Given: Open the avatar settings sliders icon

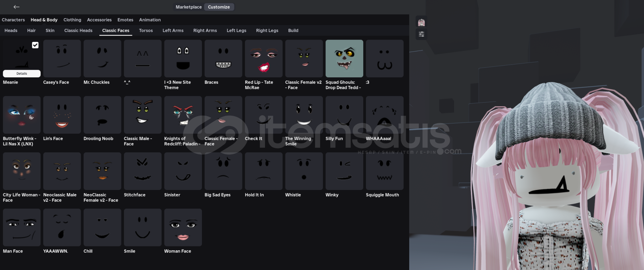Looking at the screenshot, I should (421, 34).
